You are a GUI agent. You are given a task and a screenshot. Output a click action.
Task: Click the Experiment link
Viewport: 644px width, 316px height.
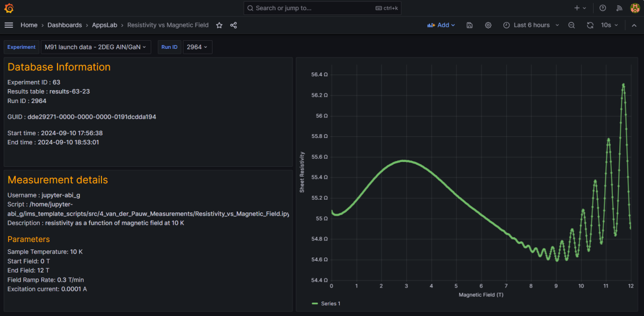tap(21, 47)
